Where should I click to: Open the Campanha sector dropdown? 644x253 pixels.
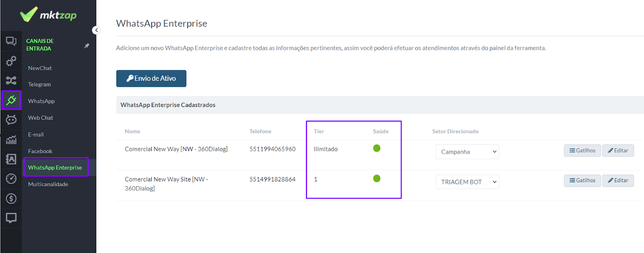467,152
